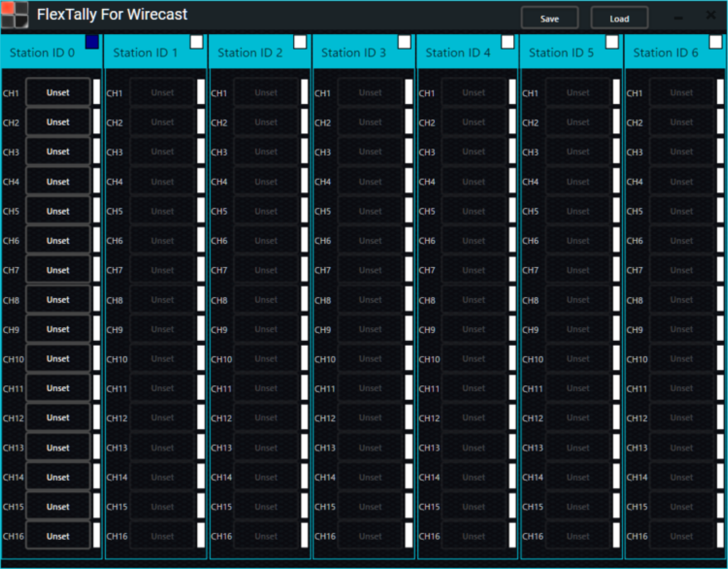728x569 pixels.
Task: Click the Unset button for CH16 on Station ID 0
Action: coord(57,536)
